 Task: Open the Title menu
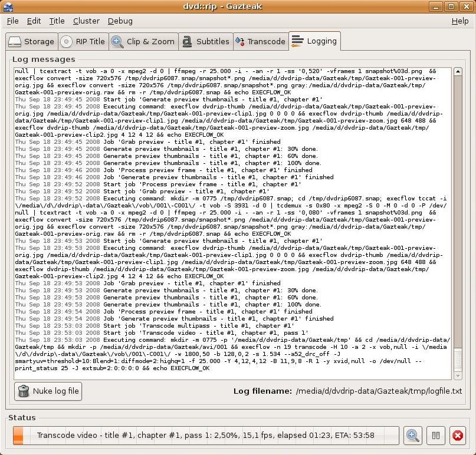tap(57, 21)
